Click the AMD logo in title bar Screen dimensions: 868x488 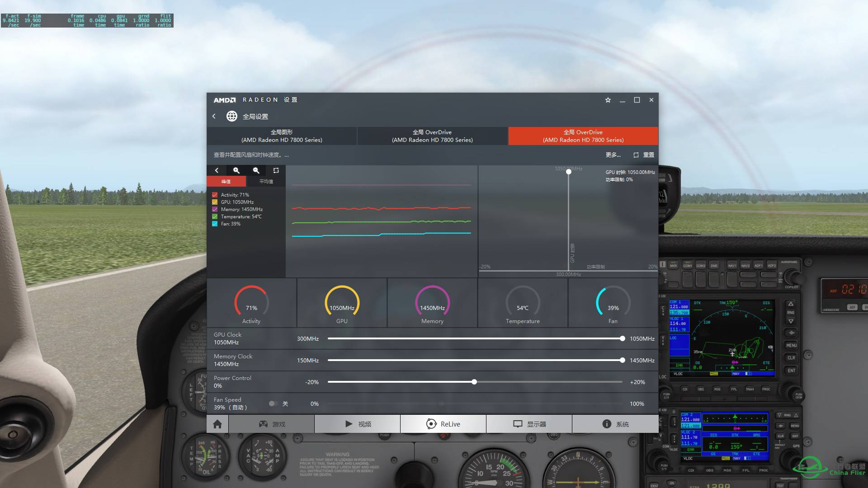point(225,100)
